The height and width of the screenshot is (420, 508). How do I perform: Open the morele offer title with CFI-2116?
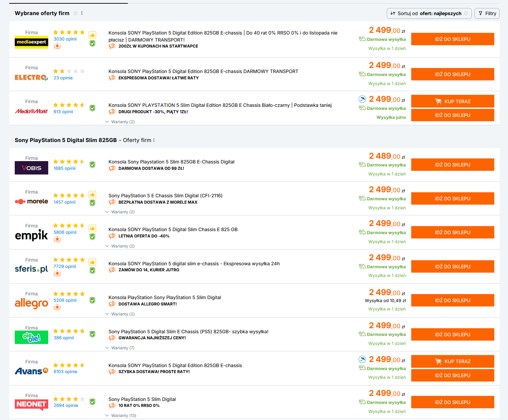pyautogui.click(x=165, y=196)
